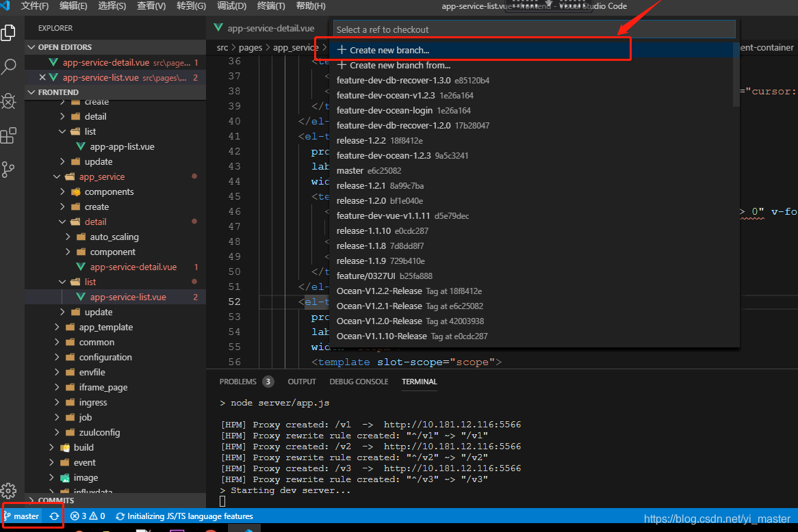Open the Manage gear icon

(9, 490)
